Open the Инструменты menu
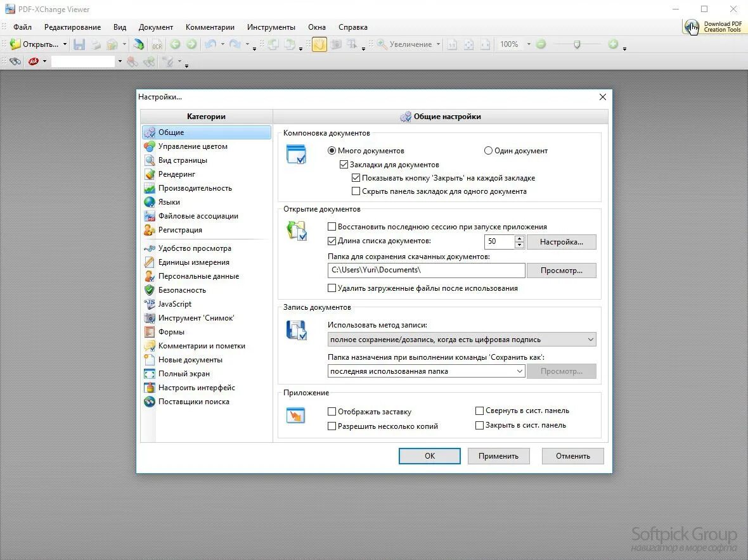748x560 pixels. [x=271, y=27]
